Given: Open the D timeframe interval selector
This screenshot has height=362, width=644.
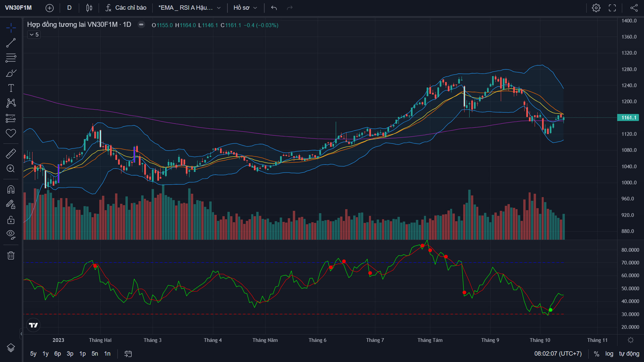Looking at the screenshot, I should click(x=69, y=8).
